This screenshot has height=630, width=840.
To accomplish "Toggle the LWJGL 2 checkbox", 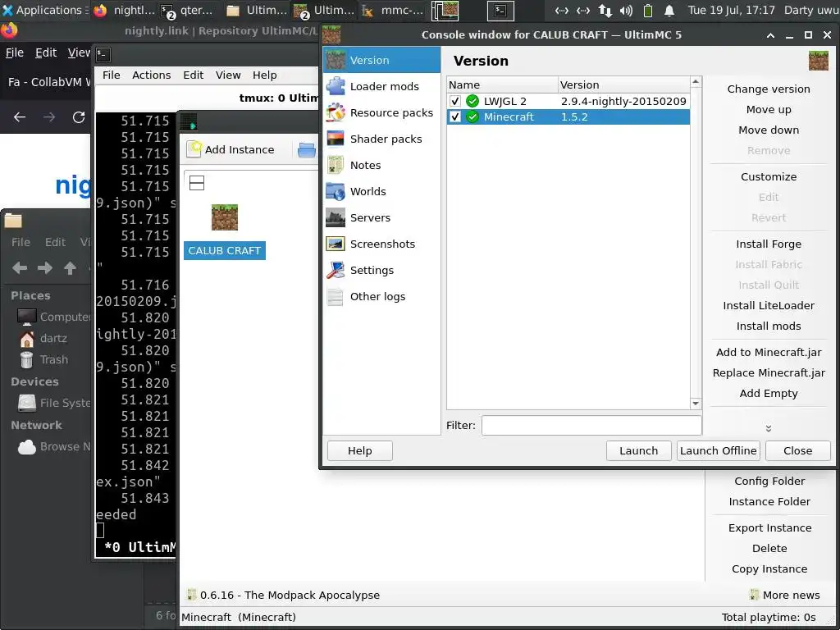I will coord(454,101).
